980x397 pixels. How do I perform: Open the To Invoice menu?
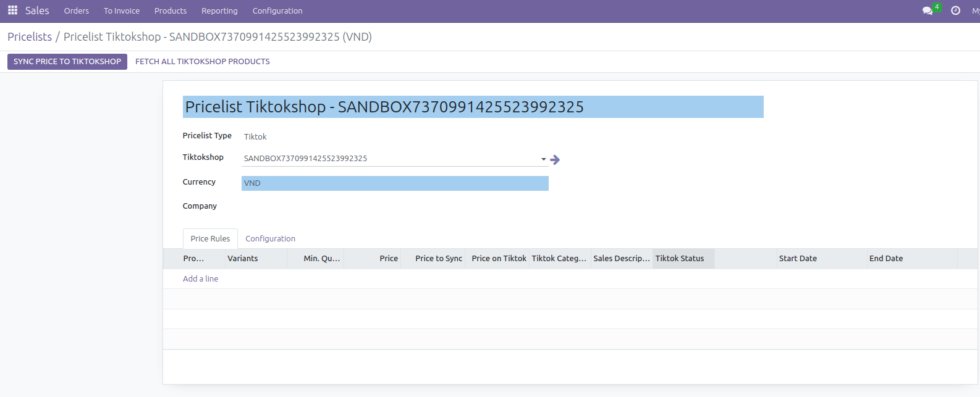coord(122,10)
